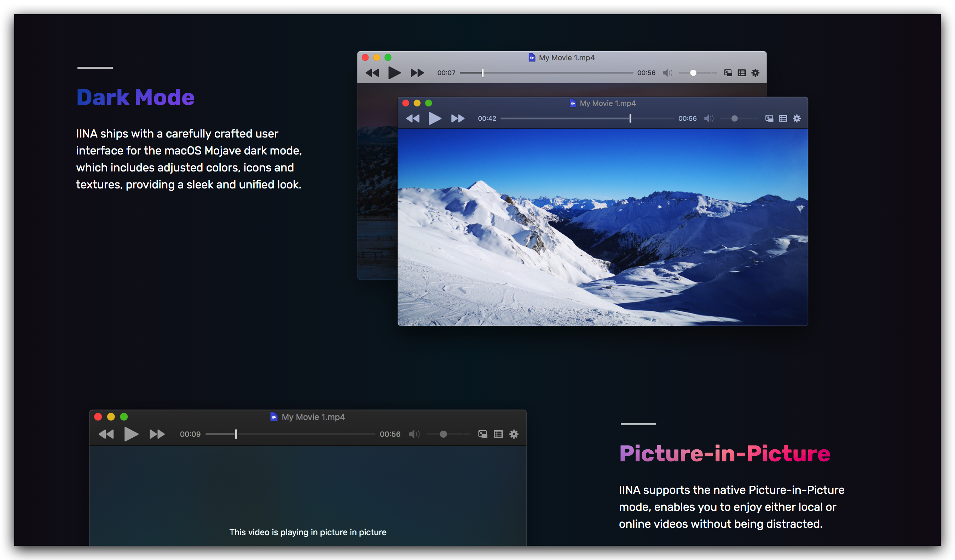The width and height of the screenshot is (955, 560).
Task: Click play in the snowy mountain window
Action: click(435, 118)
